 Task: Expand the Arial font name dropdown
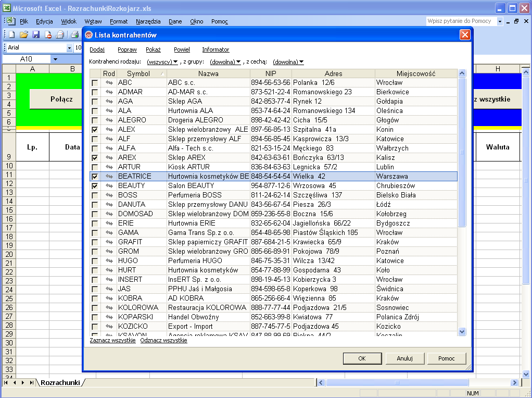pyautogui.click(x=69, y=48)
